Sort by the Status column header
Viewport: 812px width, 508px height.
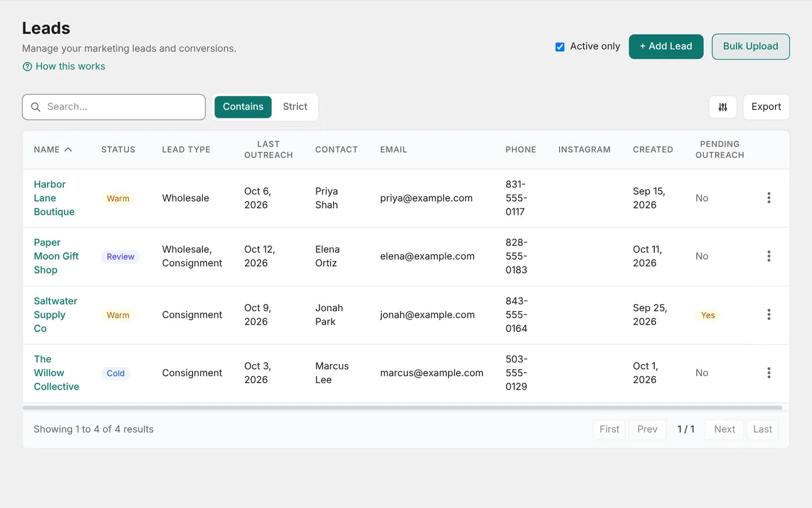(118, 150)
